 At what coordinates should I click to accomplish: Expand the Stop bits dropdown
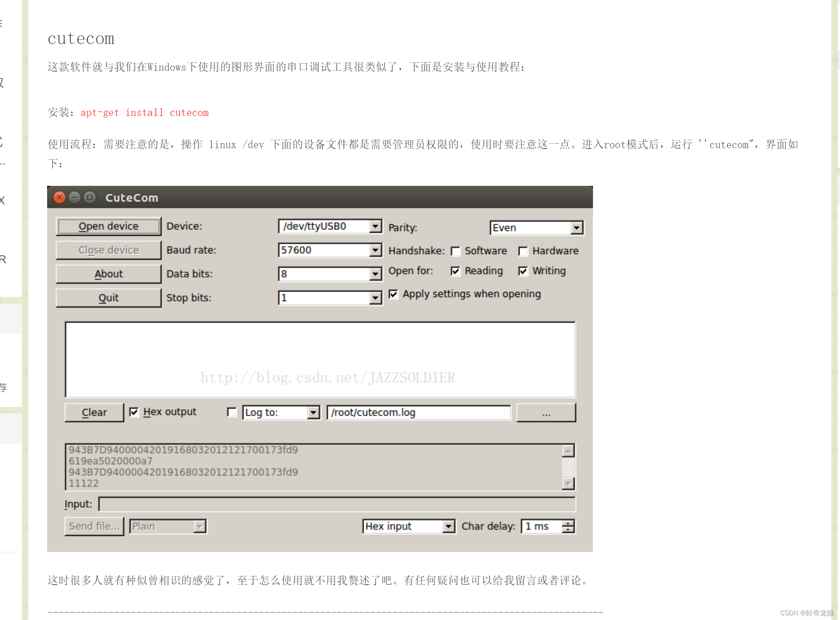coord(375,298)
